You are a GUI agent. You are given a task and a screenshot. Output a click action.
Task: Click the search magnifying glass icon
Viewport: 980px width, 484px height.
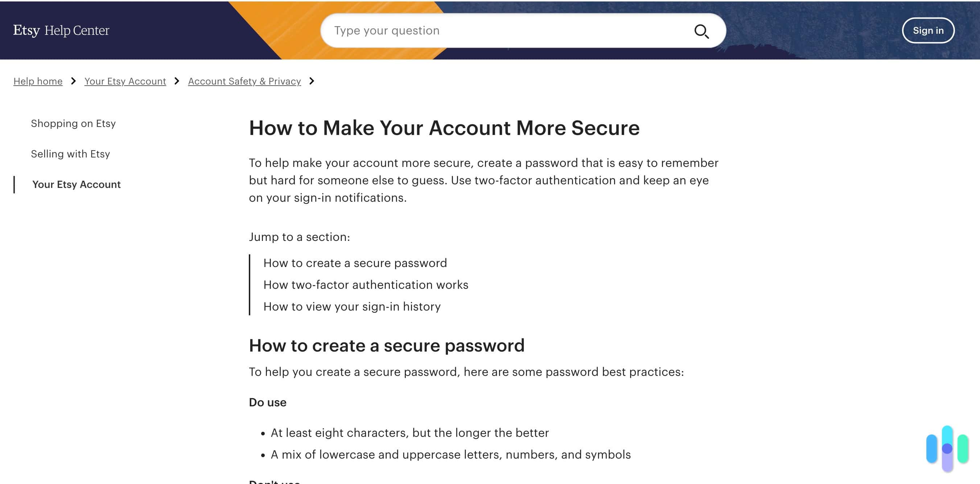(702, 31)
